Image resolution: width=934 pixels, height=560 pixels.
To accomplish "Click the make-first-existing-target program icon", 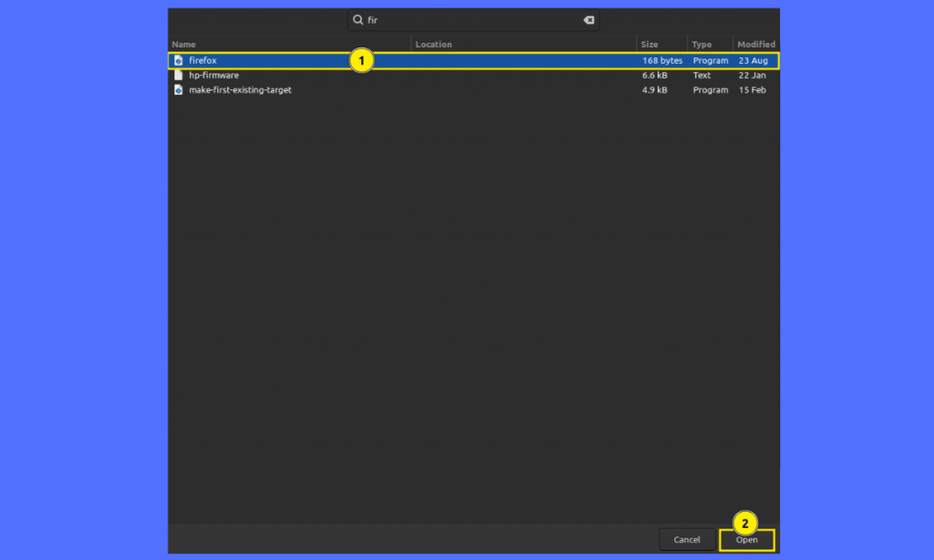I will tap(179, 90).
